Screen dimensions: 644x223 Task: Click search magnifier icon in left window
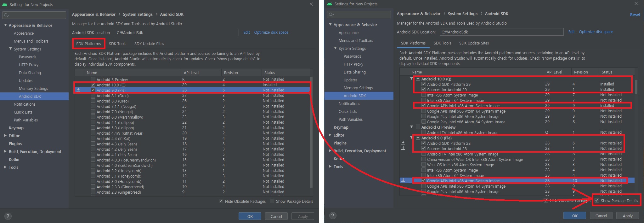coord(6,15)
